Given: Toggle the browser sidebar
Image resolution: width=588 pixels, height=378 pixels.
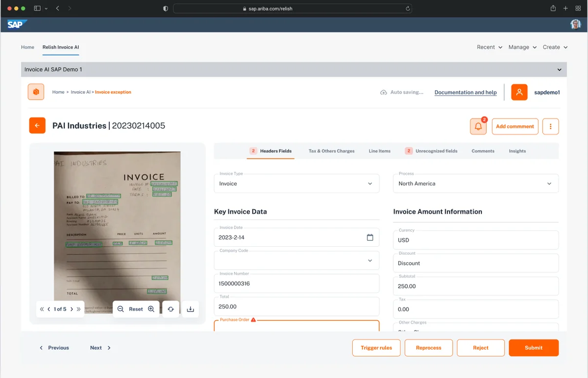Looking at the screenshot, I should coord(37,8).
